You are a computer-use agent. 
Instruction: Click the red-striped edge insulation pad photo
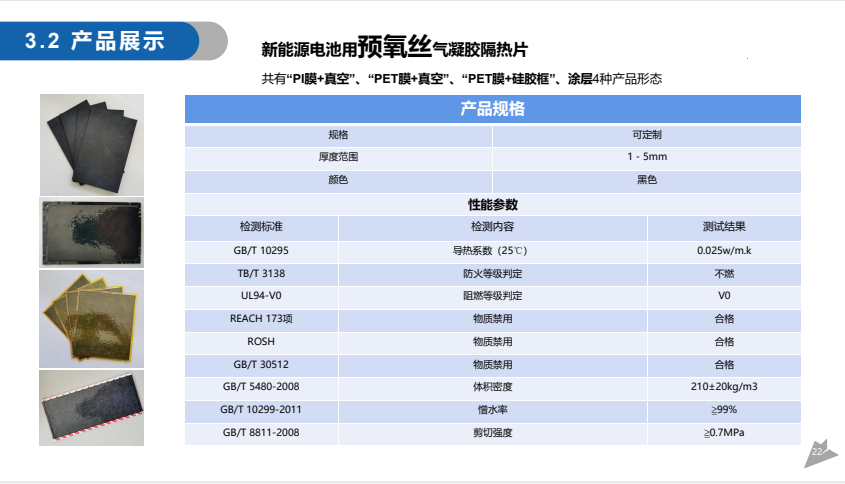coord(91,406)
